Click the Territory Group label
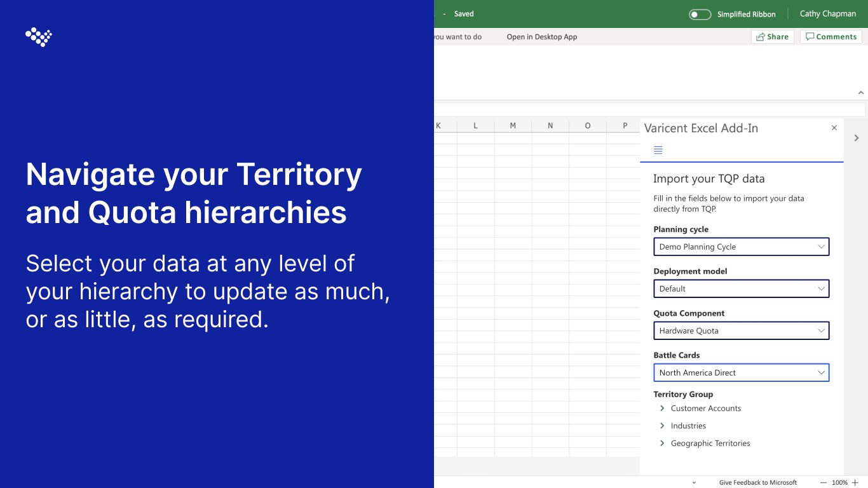This screenshot has width=868, height=488. tap(683, 394)
